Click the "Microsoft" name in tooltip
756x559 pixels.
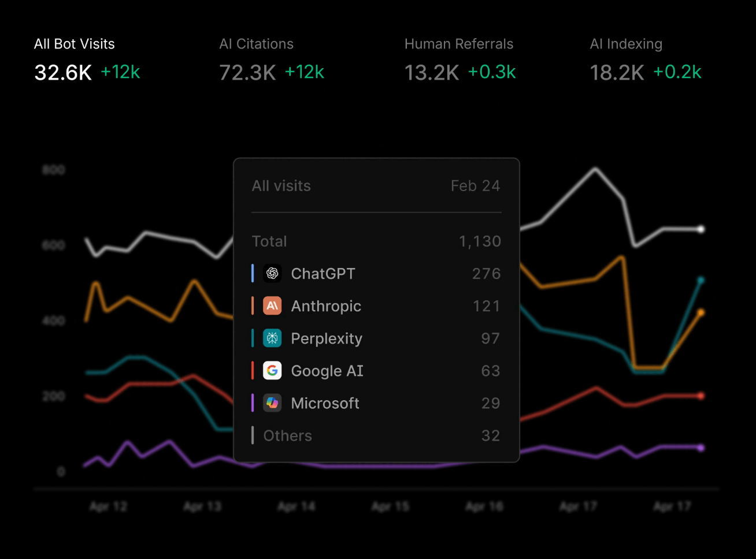coord(325,403)
